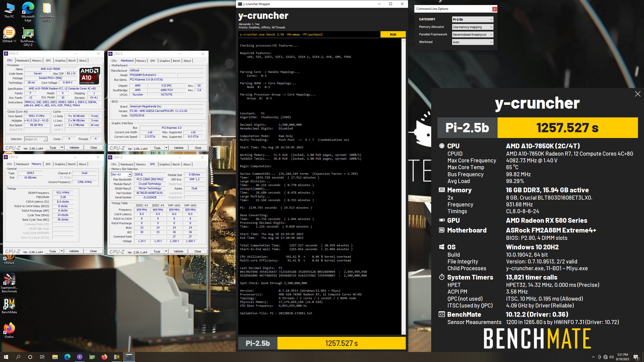644x362 pixels.
Task: Open the notification center icon
Action: click(636, 357)
